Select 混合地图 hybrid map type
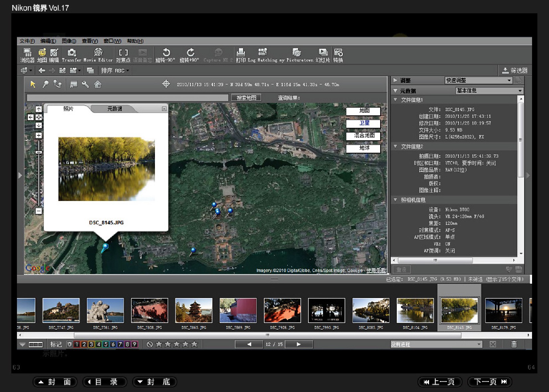Image resolution: width=549 pixels, height=392 pixels. pyautogui.click(x=363, y=136)
